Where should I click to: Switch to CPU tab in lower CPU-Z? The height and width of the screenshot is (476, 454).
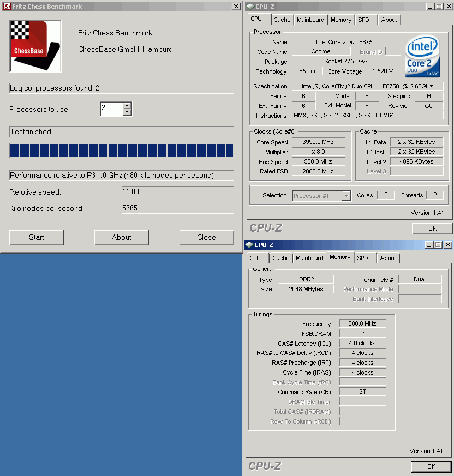[257, 258]
